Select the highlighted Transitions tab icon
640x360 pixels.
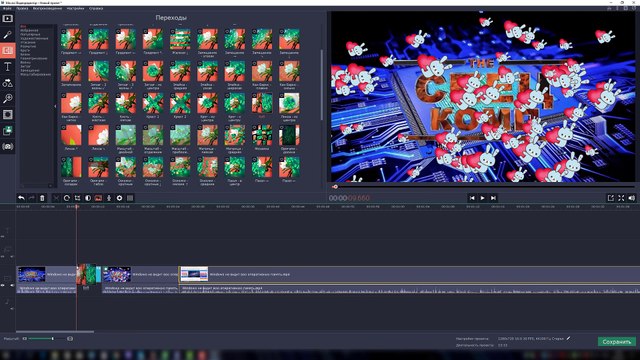(7, 51)
